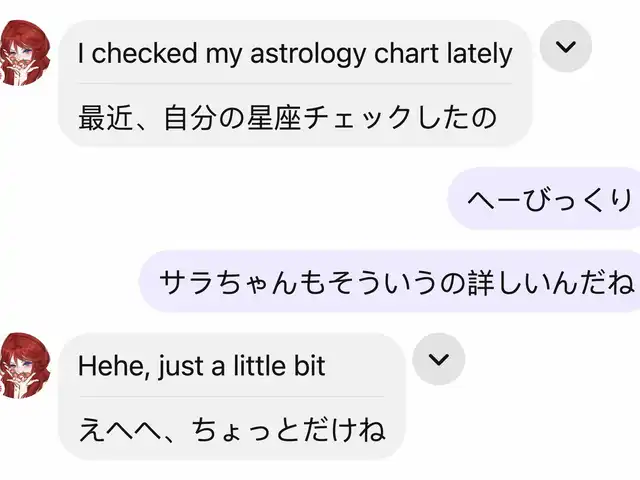Viewport: 640px width, 480px height.
Task: Click the divider line inside the astrology bubble
Action: (295, 83)
